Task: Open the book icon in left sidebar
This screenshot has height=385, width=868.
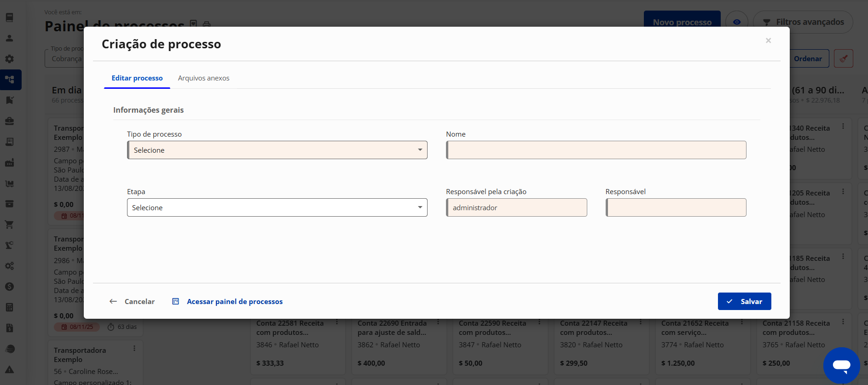Action: coord(9,17)
